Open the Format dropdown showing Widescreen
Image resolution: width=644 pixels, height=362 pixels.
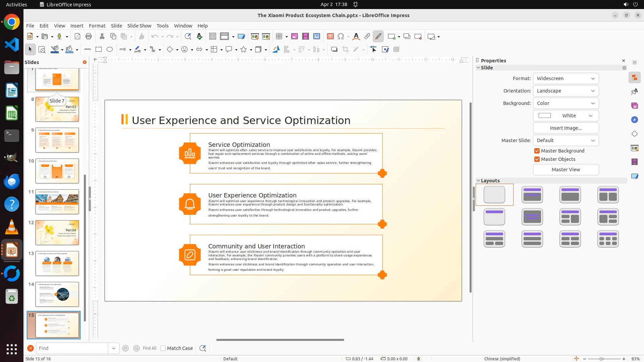click(566, 78)
